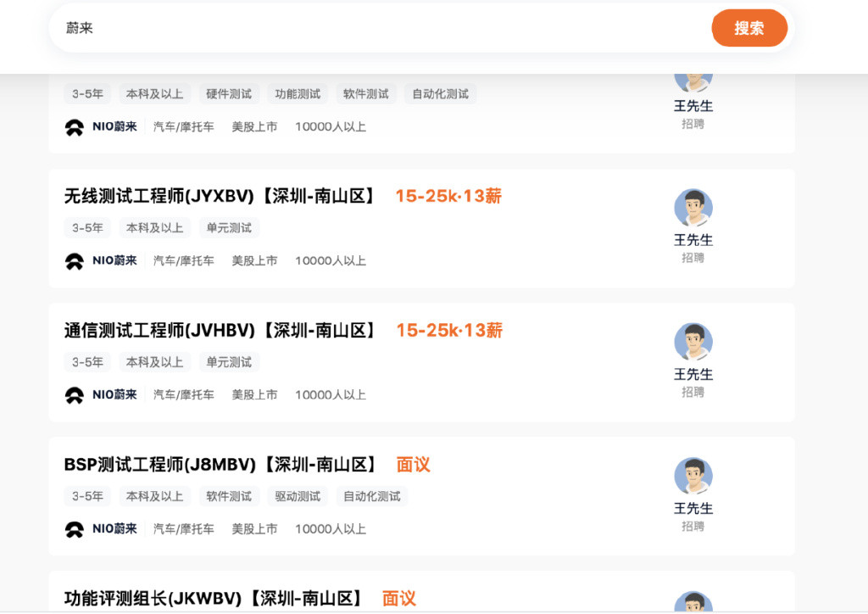Image resolution: width=868 pixels, height=614 pixels.
Task: Open the 无线测试工程师(JYXBV) job title
Action: tap(220, 196)
